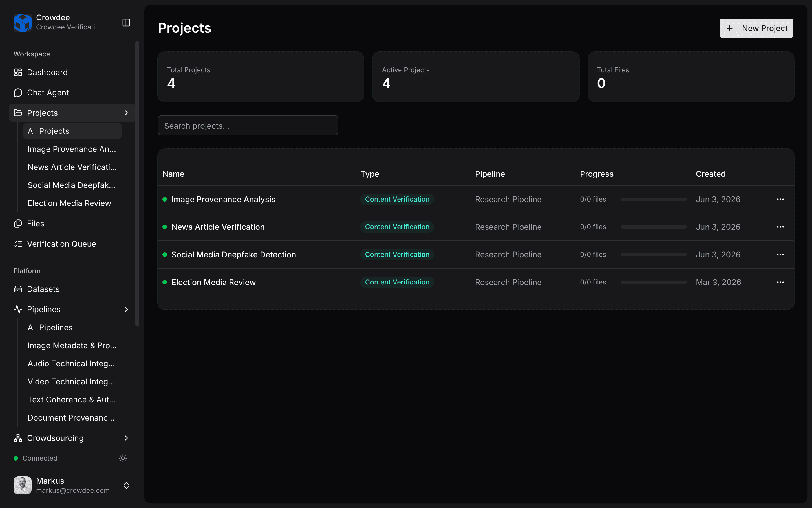Click the Pipelines activity icon
This screenshot has height=508, width=812.
click(18, 309)
